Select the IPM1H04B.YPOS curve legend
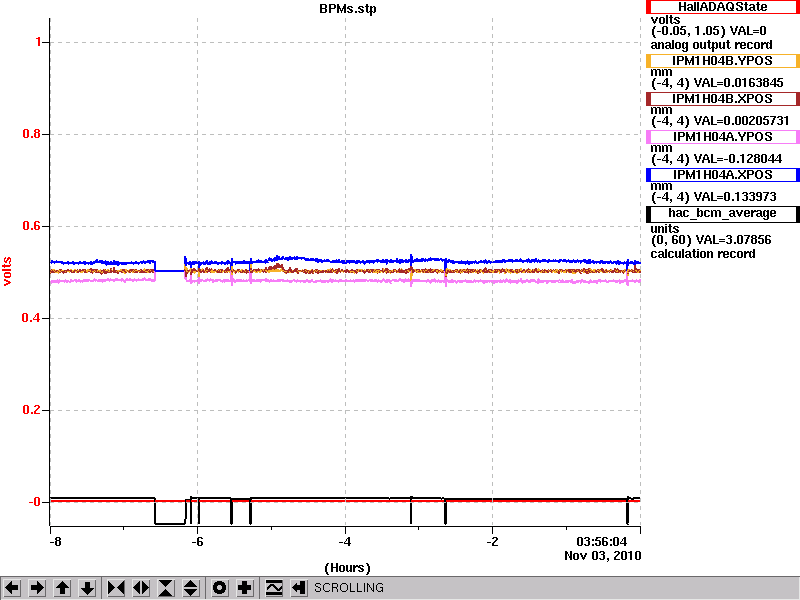 click(722, 61)
